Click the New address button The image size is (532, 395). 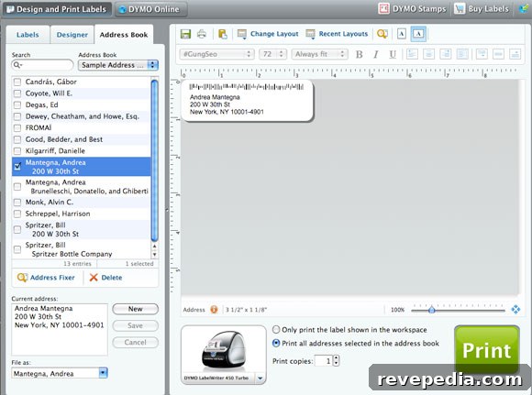pyautogui.click(x=135, y=309)
